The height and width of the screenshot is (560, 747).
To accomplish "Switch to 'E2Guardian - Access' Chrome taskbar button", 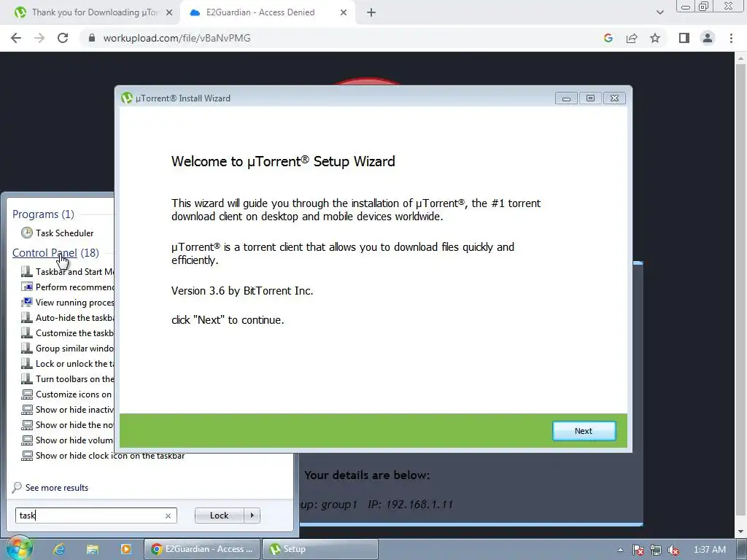I will 202,549.
